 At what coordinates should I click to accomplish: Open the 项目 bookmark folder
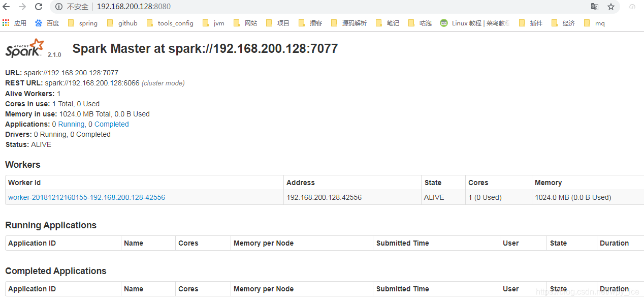278,23
